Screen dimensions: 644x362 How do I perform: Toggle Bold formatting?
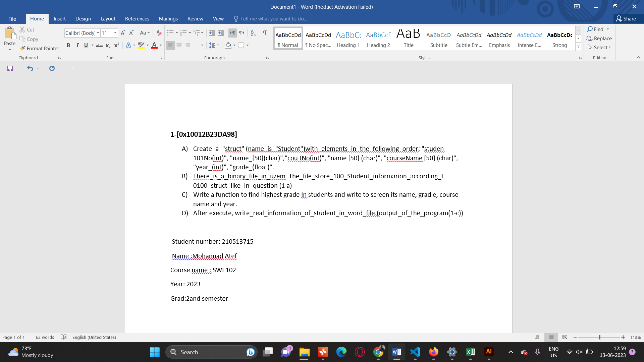click(68, 45)
